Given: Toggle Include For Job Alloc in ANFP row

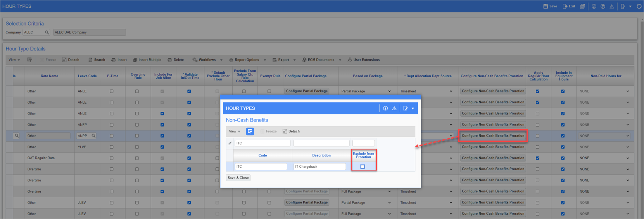Looking at the screenshot, I should click(x=162, y=125).
